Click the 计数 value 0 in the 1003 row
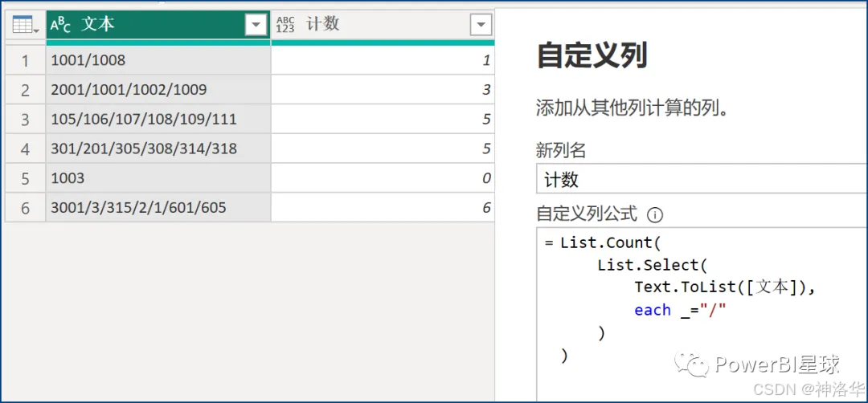 [x=383, y=178]
